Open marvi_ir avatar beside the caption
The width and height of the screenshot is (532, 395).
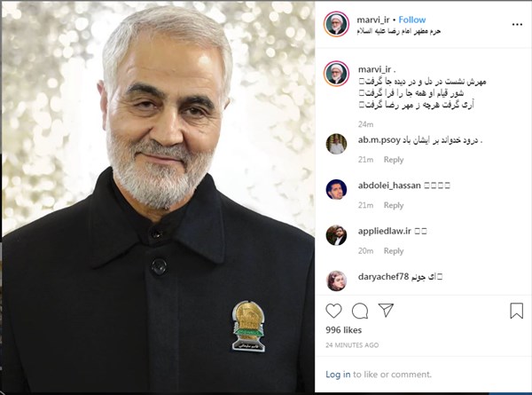336,74
